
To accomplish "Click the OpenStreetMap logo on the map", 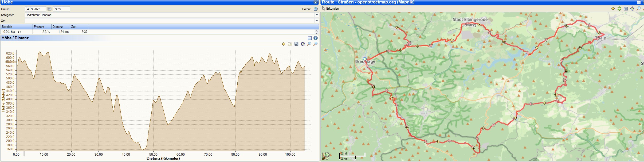I will [x=325, y=156].
